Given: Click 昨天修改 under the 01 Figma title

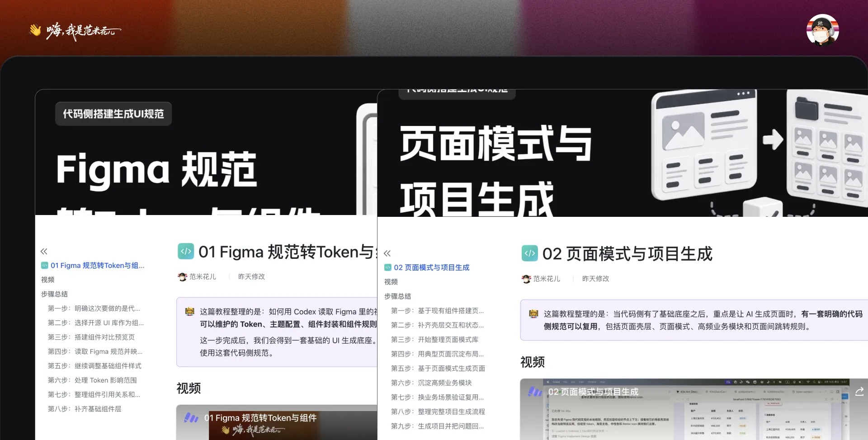Looking at the screenshot, I should point(251,276).
